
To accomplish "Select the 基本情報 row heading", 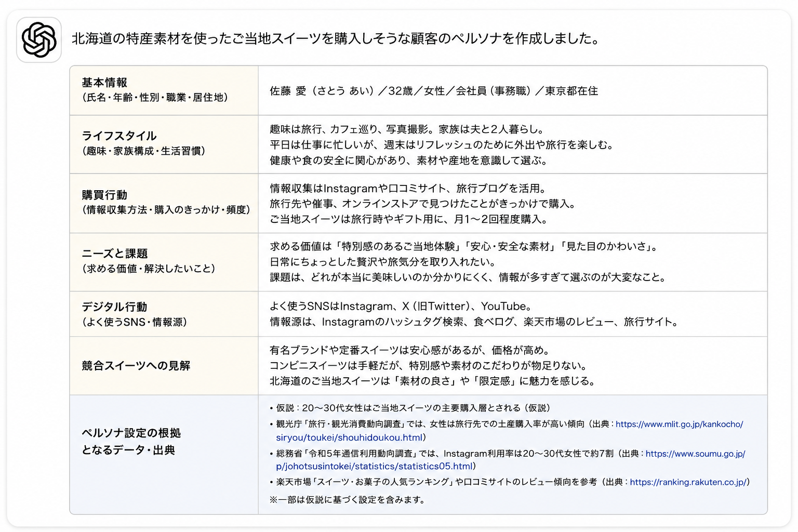I will (104, 83).
